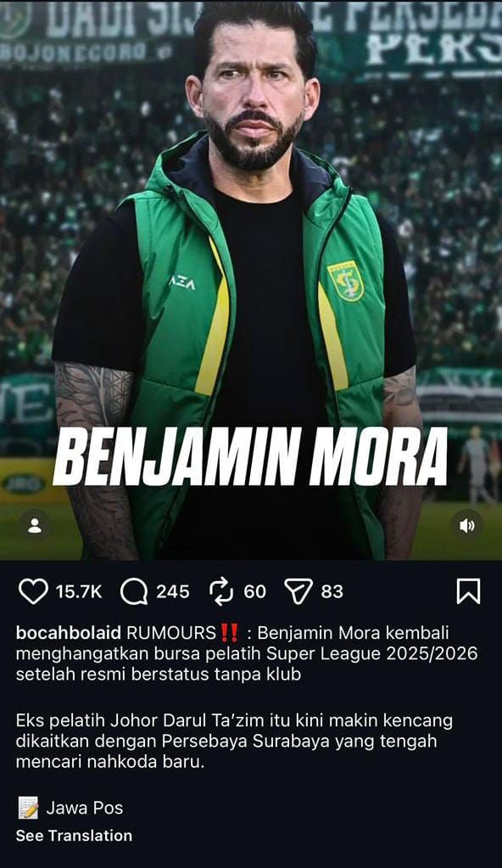Open the 245 comments count
Viewport: 502px width, 868px height.
(173, 591)
